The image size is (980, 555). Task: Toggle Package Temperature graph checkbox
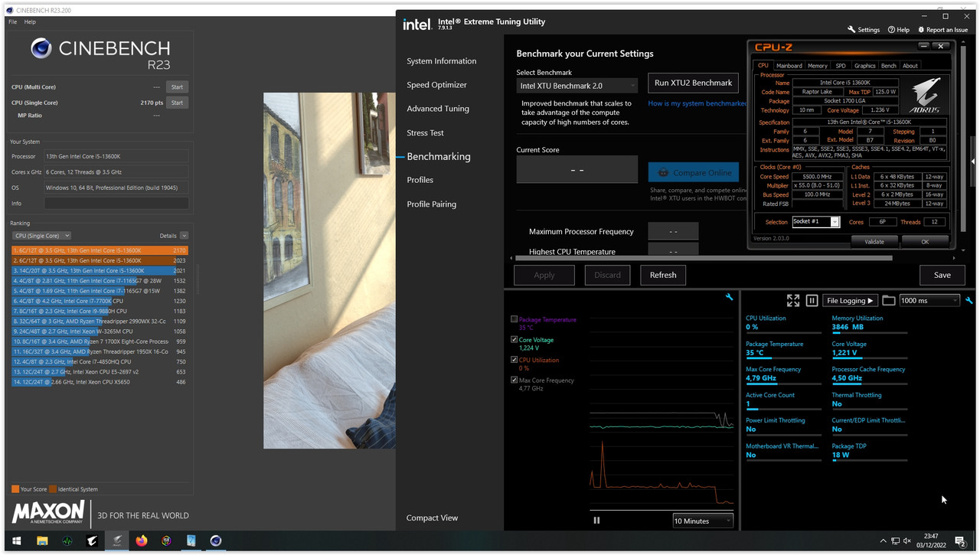[x=514, y=319]
